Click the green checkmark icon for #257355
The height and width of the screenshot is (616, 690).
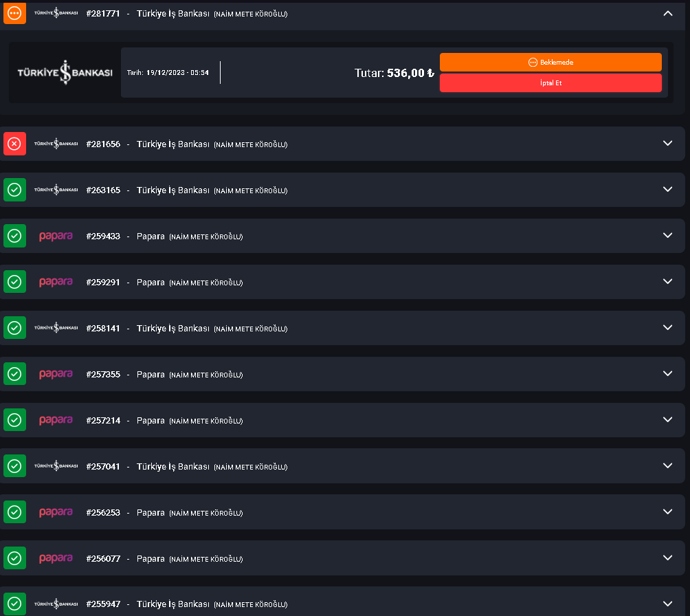[x=14, y=374]
